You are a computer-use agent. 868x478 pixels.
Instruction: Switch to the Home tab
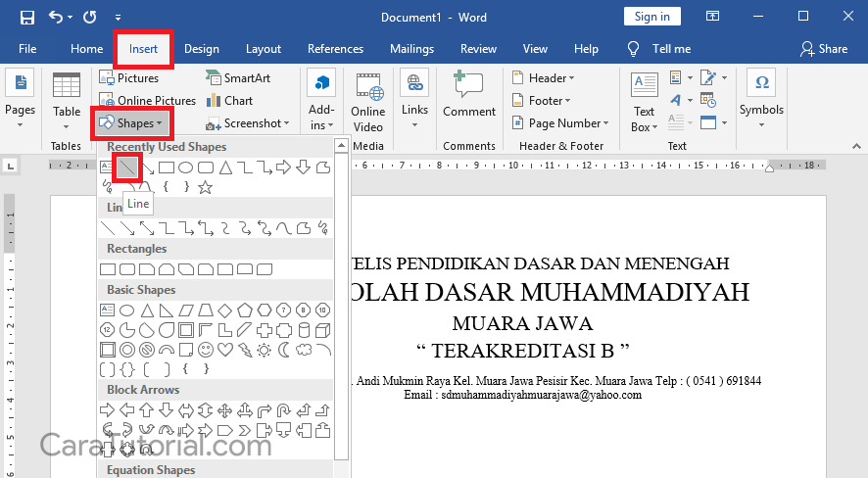tap(87, 49)
